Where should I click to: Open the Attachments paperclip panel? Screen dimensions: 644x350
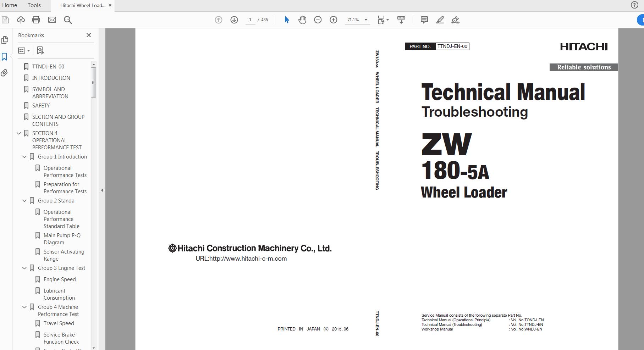[x=4, y=73]
